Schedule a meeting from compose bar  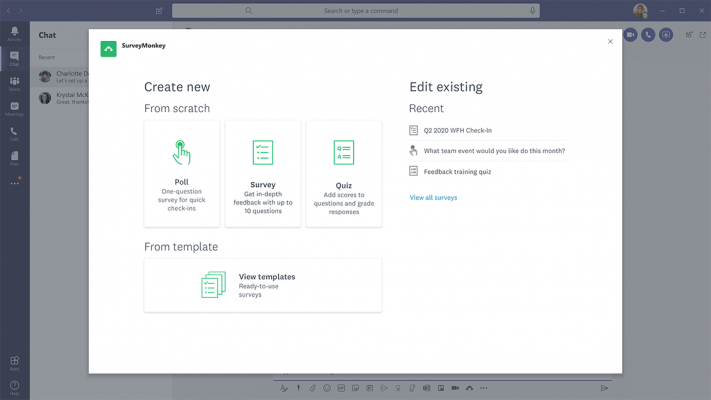pos(370,388)
